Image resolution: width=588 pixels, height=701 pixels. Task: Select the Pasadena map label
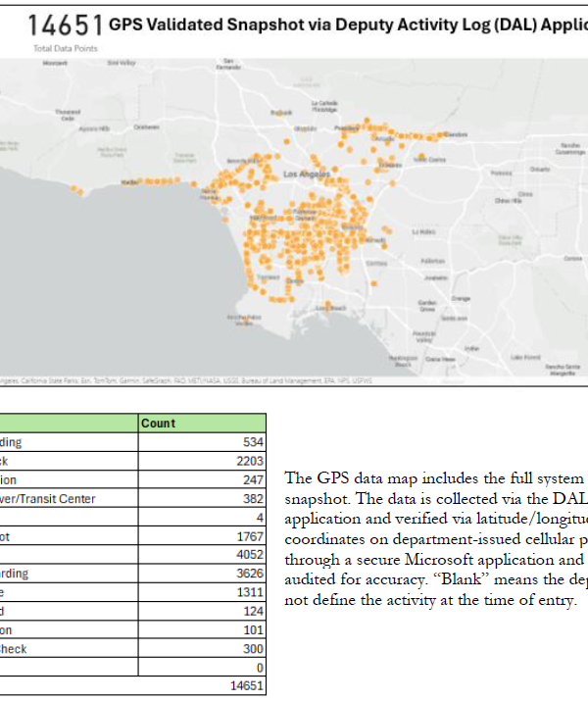(x=346, y=128)
